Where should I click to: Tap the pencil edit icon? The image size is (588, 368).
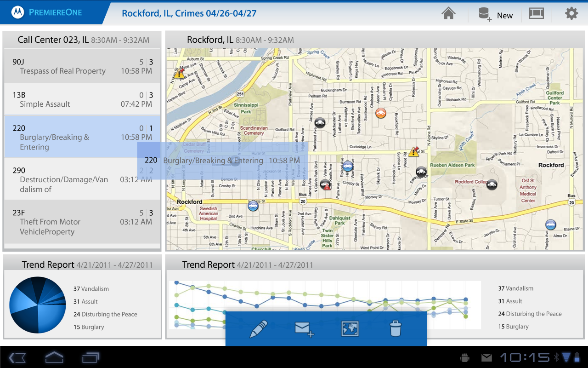coord(258,329)
